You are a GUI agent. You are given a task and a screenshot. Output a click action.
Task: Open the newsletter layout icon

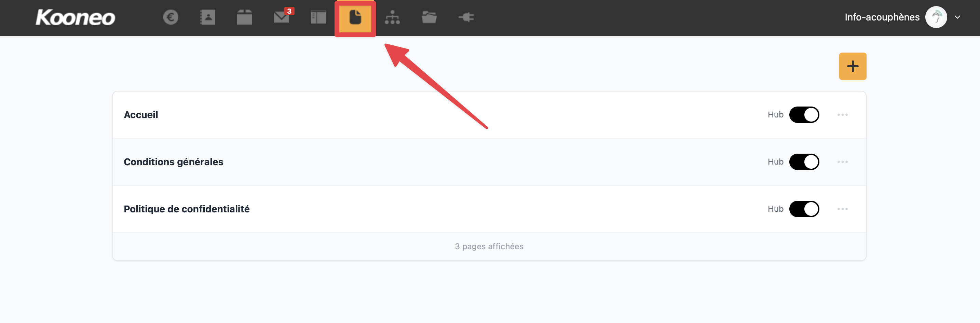pyautogui.click(x=318, y=17)
